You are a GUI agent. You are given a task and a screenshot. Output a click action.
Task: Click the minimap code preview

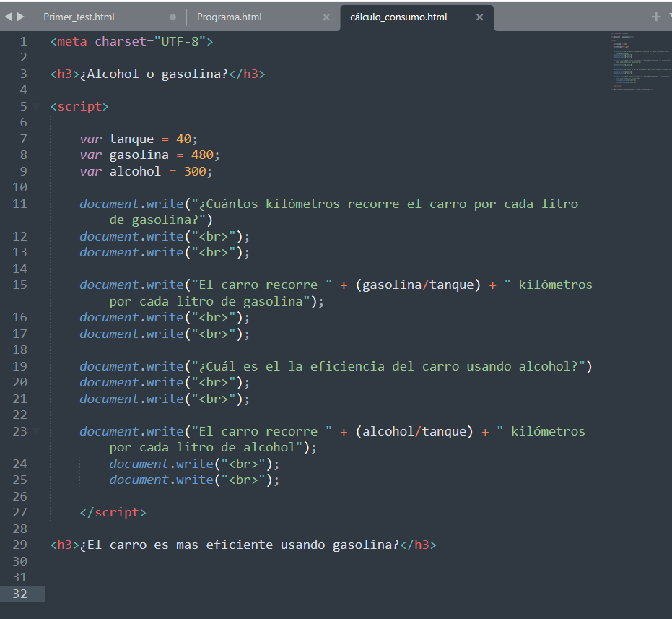[640, 62]
